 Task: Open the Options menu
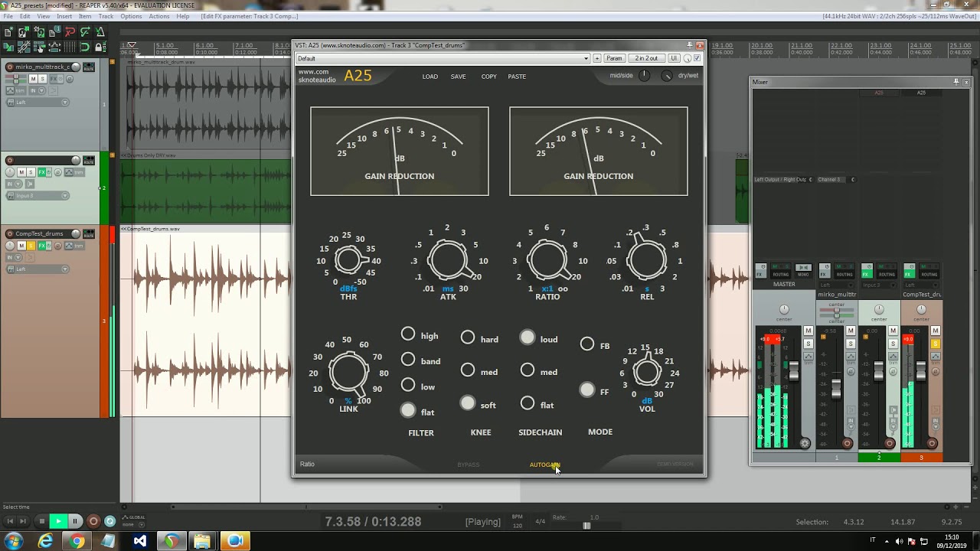point(131,16)
